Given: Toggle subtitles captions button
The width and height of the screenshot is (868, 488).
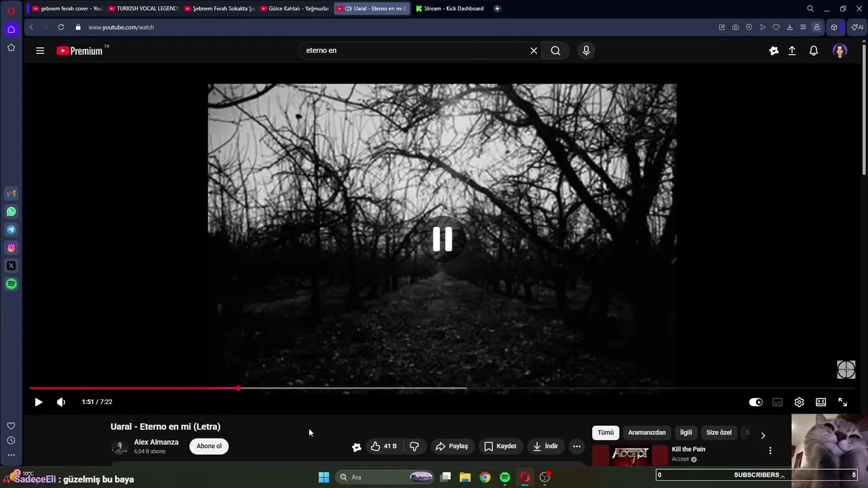Looking at the screenshot, I should point(778,402).
